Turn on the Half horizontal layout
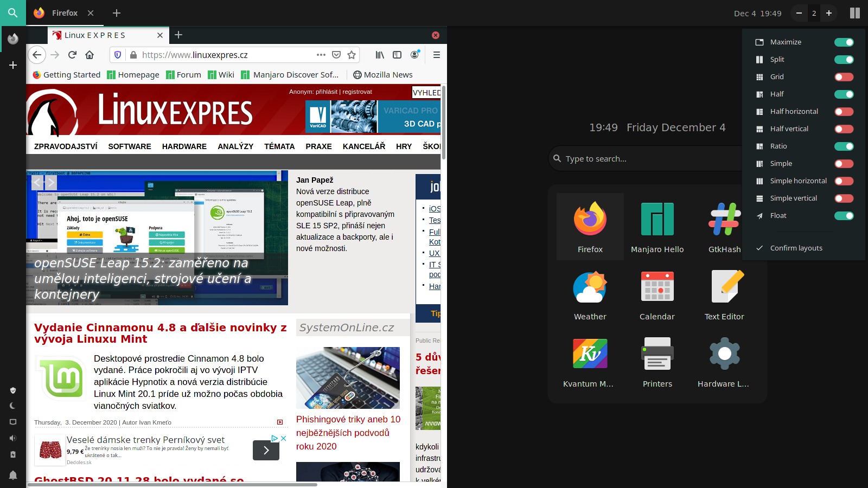Image resolution: width=868 pixels, height=488 pixels. (x=844, y=112)
